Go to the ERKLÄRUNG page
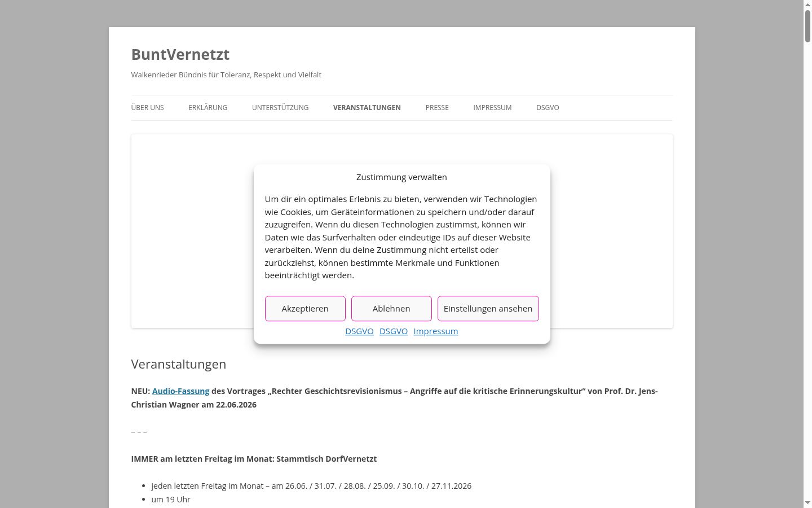Image resolution: width=812 pixels, height=508 pixels. (x=208, y=108)
